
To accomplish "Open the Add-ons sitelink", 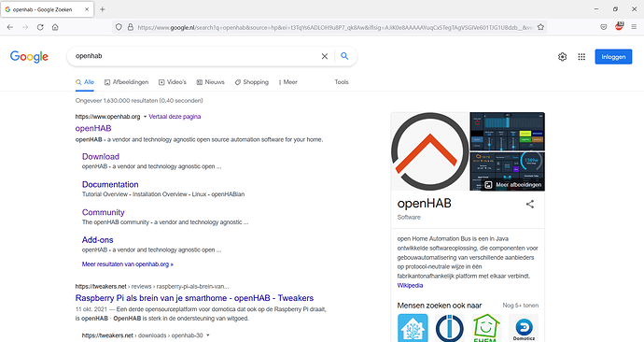I will click(x=97, y=240).
